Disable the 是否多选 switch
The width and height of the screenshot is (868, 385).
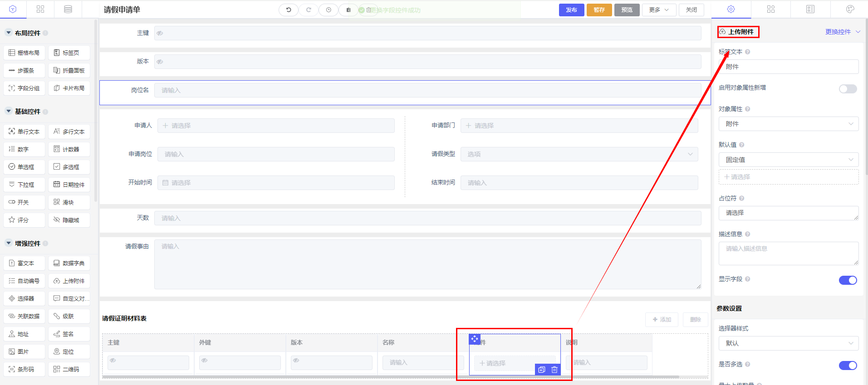pyautogui.click(x=848, y=366)
